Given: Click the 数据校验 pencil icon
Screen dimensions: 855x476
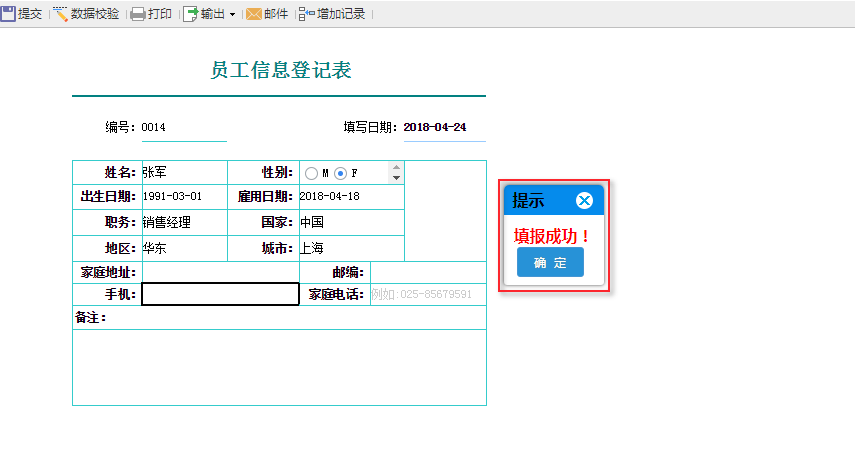Looking at the screenshot, I should (x=60, y=14).
